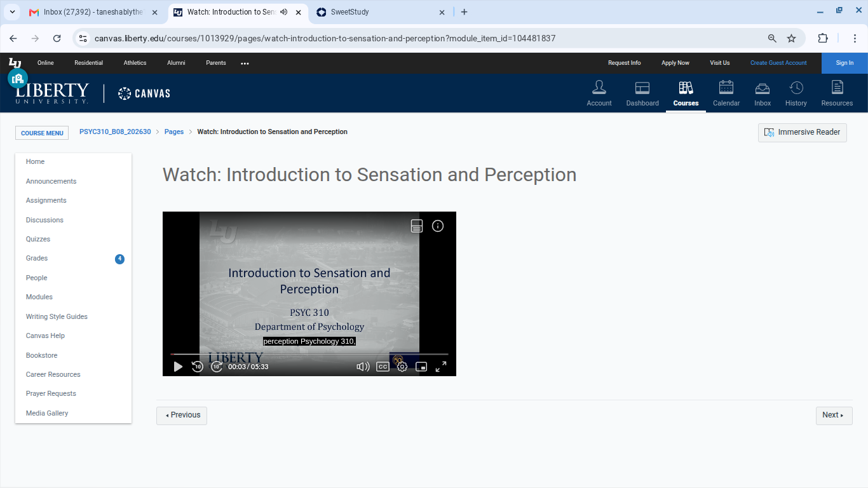Select Parents in the top bar
This screenshot has height=488, width=868.
pos(215,63)
